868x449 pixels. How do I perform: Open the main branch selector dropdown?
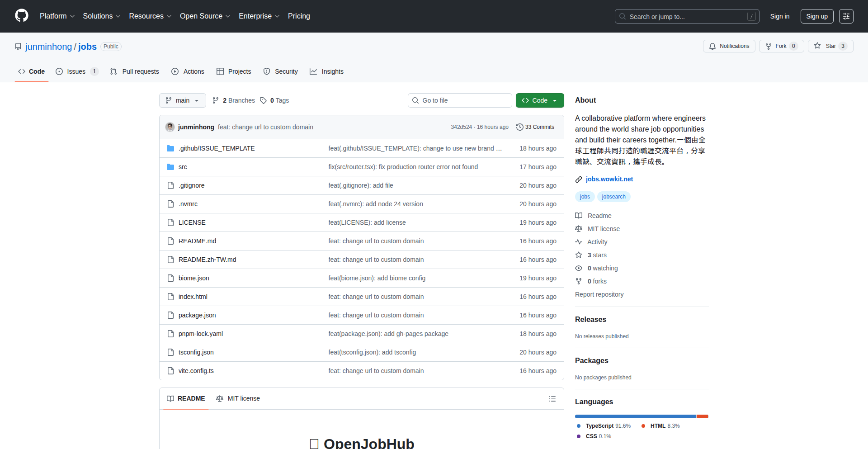coord(183,100)
